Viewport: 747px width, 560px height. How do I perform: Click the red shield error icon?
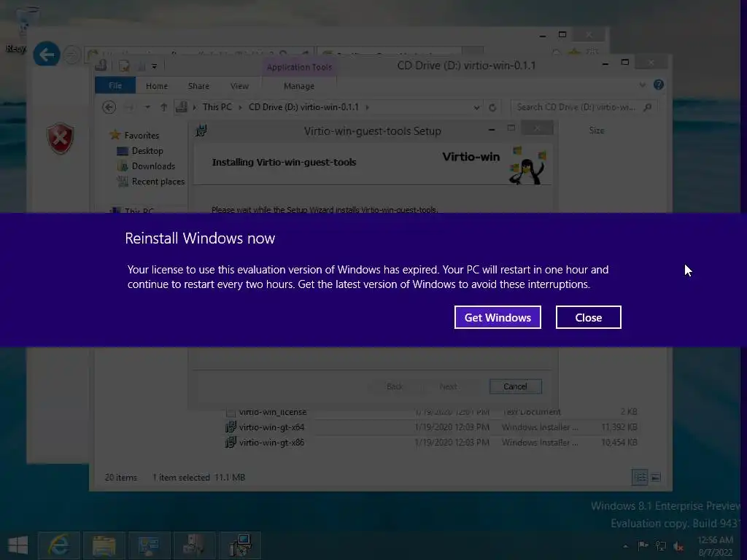60,138
